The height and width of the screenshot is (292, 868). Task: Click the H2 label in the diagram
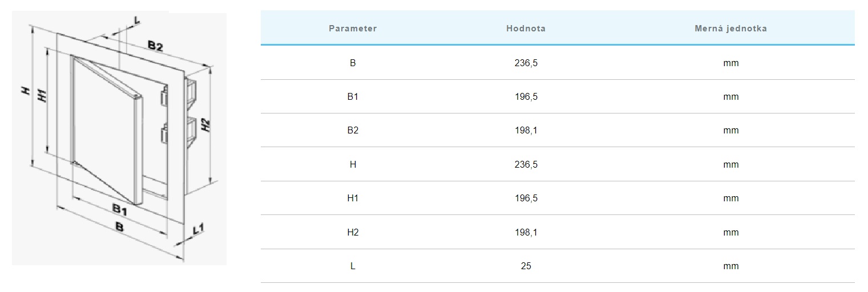[207, 125]
